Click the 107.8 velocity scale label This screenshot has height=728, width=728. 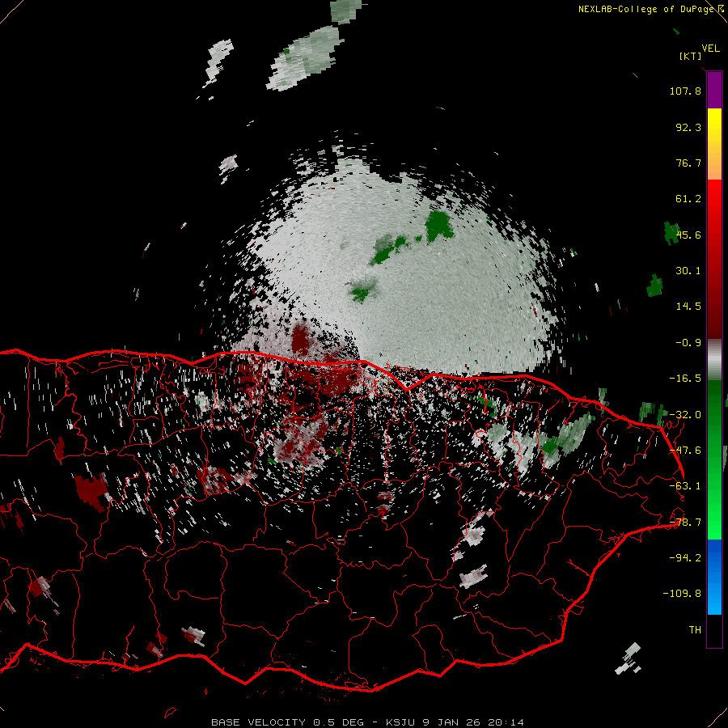(685, 91)
